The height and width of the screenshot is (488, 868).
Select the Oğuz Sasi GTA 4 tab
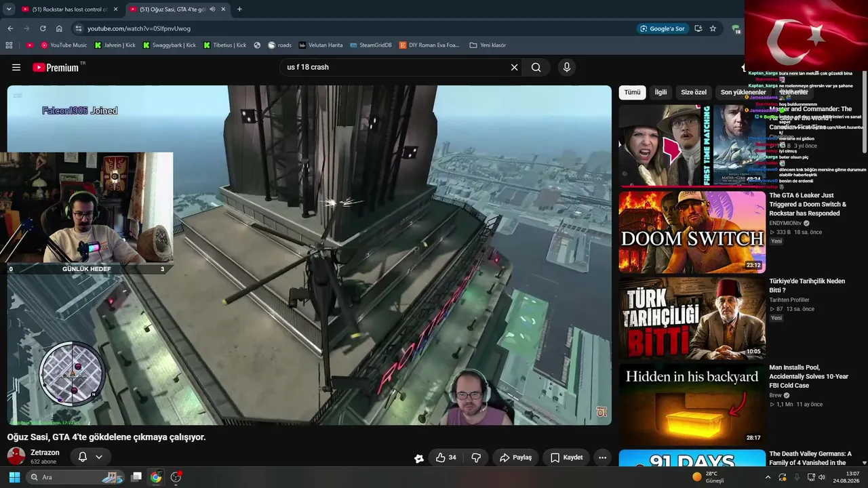click(x=178, y=9)
